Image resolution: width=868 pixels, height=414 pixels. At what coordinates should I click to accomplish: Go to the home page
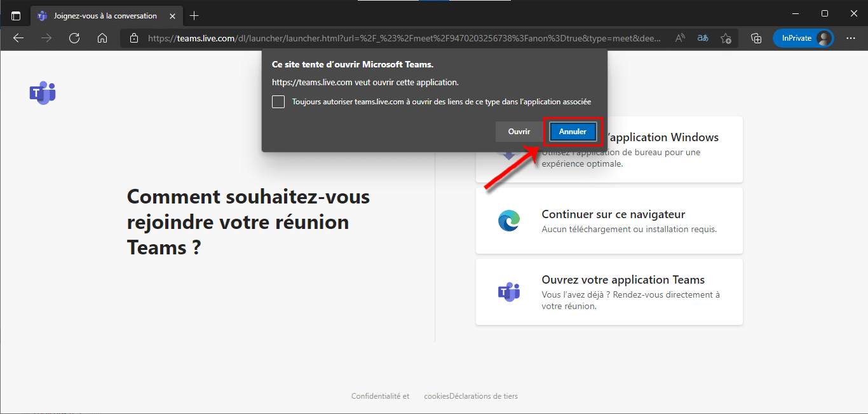(x=102, y=38)
